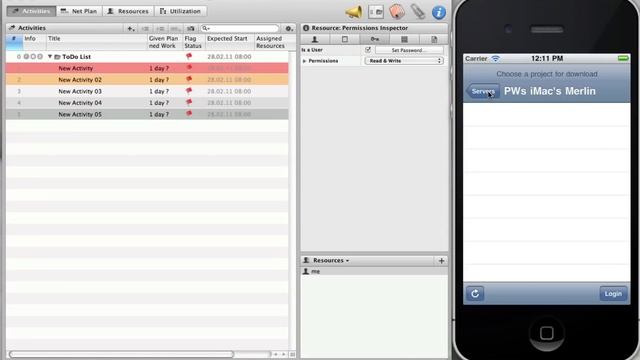Click the Given Planned Work column header
640x360 pixels.
164,42
